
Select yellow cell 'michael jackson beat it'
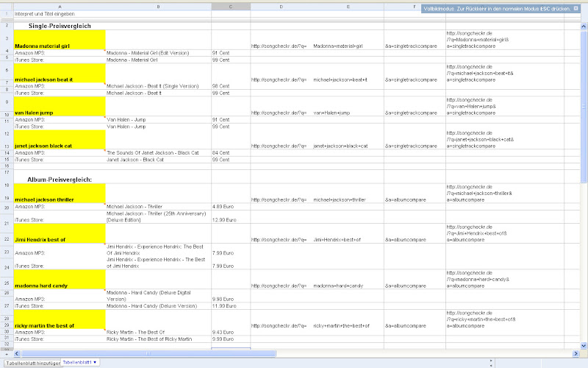(60, 73)
